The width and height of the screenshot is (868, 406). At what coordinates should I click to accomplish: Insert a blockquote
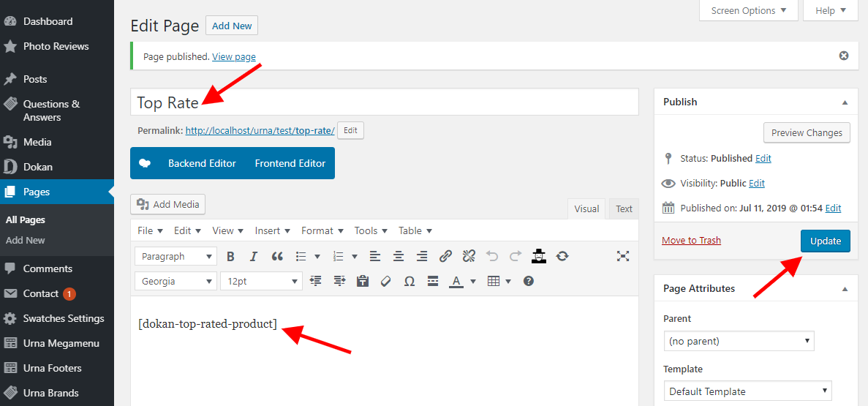tap(277, 257)
